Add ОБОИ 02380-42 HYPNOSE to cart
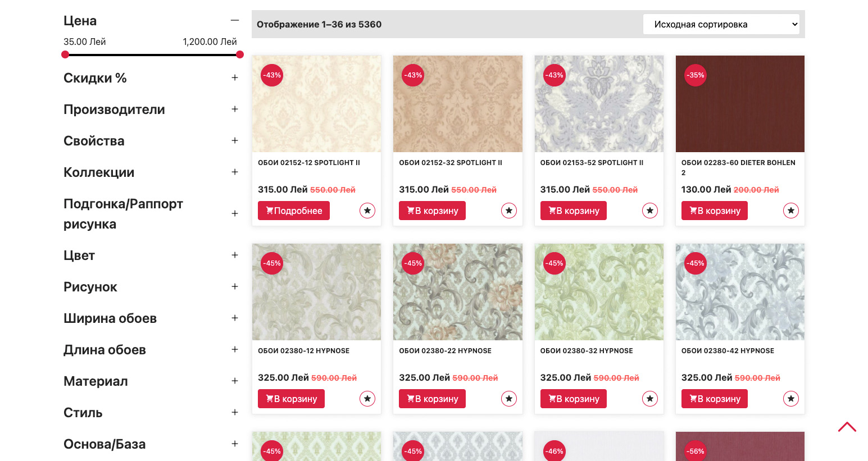Image resolution: width=868 pixels, height=461 pixels. click(715, 399)
